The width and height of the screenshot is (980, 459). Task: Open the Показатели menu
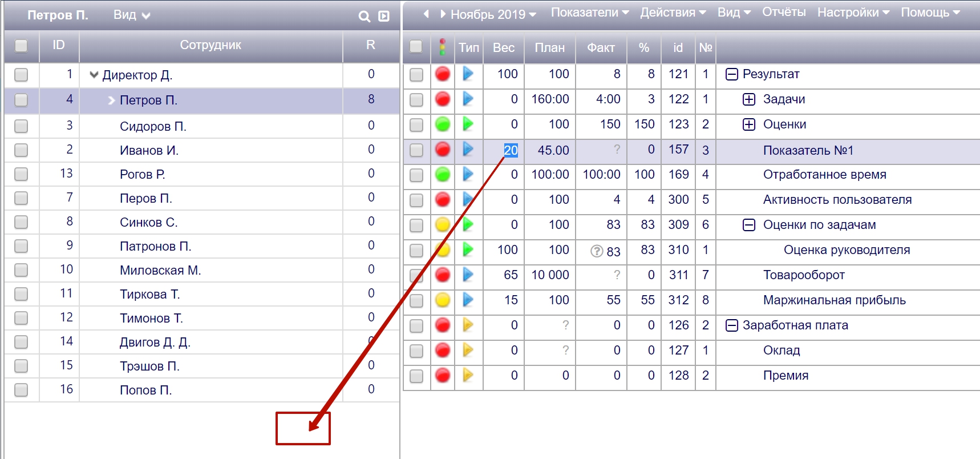click(x=589, y=13)
